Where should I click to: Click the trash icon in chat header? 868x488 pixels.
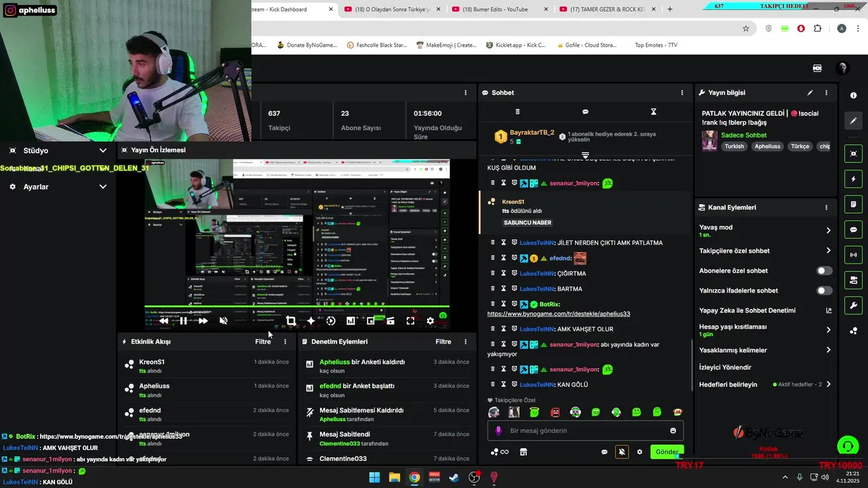pyautogui.click(x=517, y=112)
